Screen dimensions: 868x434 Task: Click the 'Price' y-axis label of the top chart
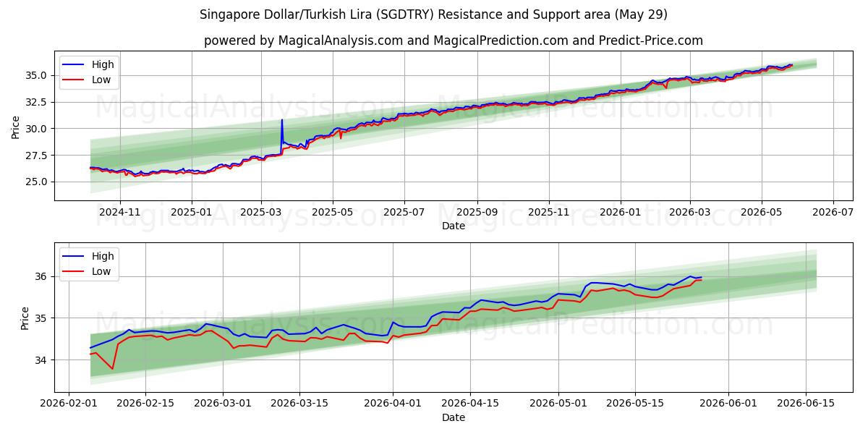coord(16,127)
